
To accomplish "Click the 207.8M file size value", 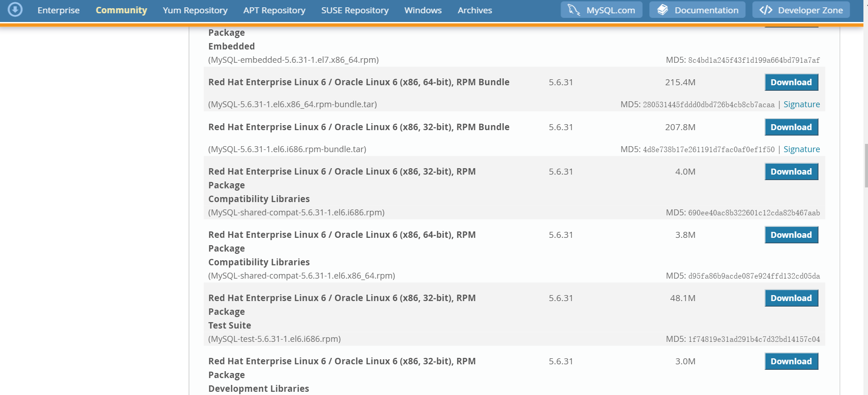I will 680,127.
